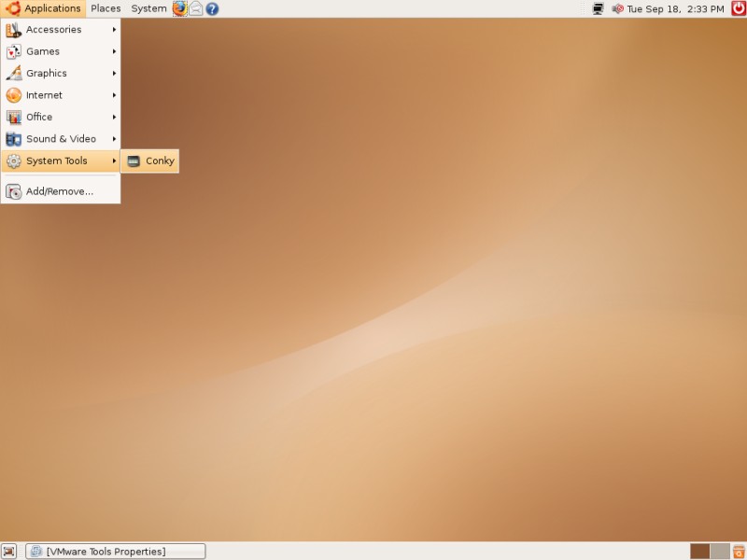Open the Games submenu
This screenshot has width=747, height=560.
click(x=61, y=51)
